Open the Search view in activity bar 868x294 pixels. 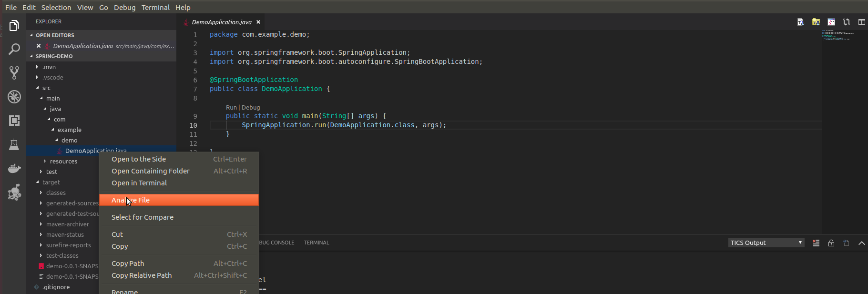[14, 49]
